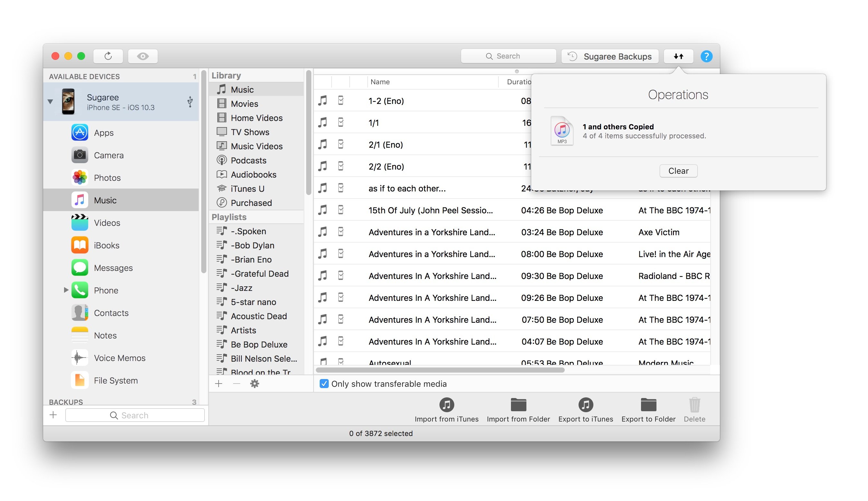This screenshot has height=501, width=868.
Task: Open iBooks in the device sidebar
Action: 121,245
